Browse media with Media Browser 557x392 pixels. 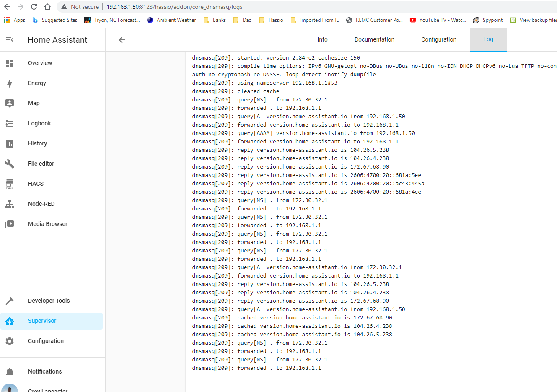pyautogui.click(x=47, y=224)
